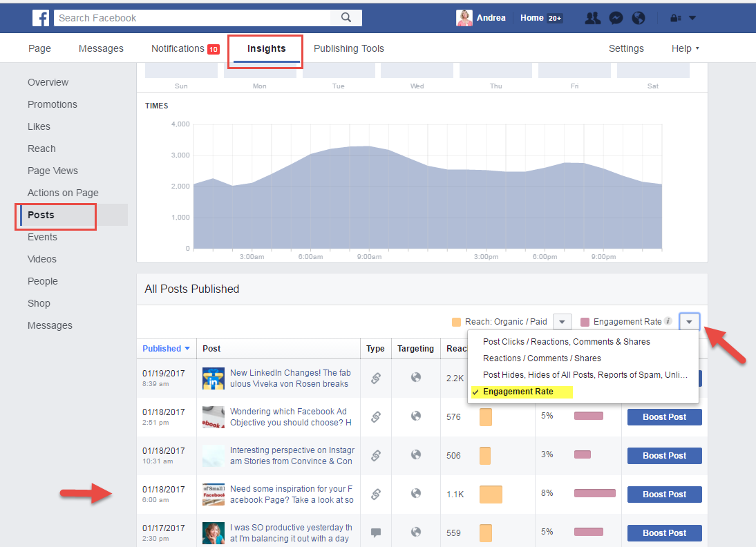756x547 pixels.
Task: Click the Home link in top bar
Action: pos(532,18)
